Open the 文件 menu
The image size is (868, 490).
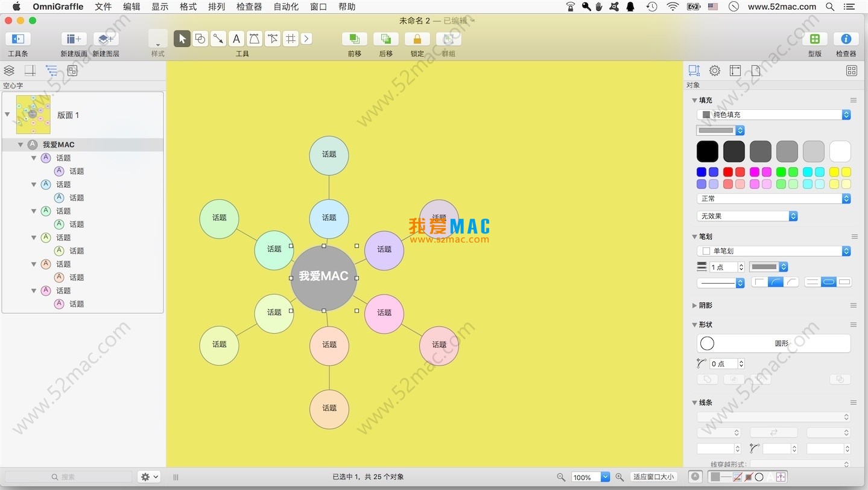(x=103, y=7)
